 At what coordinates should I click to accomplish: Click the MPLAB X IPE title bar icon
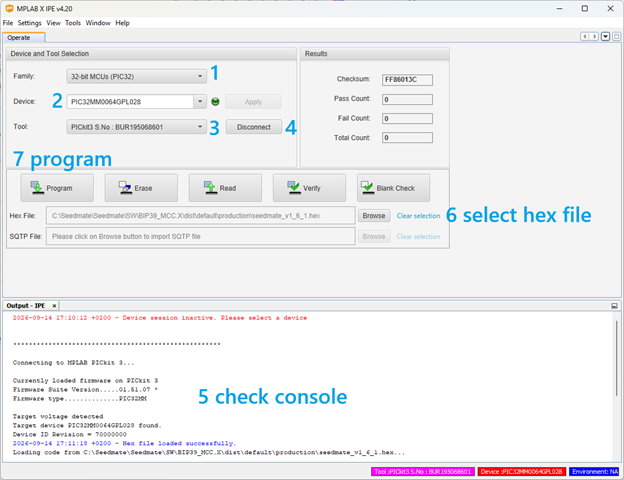coord(9,8)
